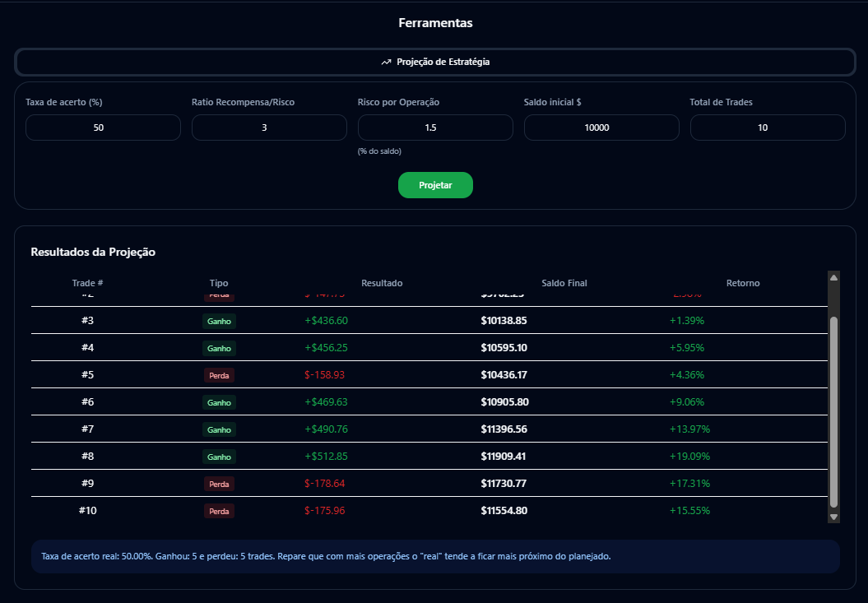Screen dimensions: 868x603
Task: Select the Taxa de acerto input field
Action: pos(103,128)
